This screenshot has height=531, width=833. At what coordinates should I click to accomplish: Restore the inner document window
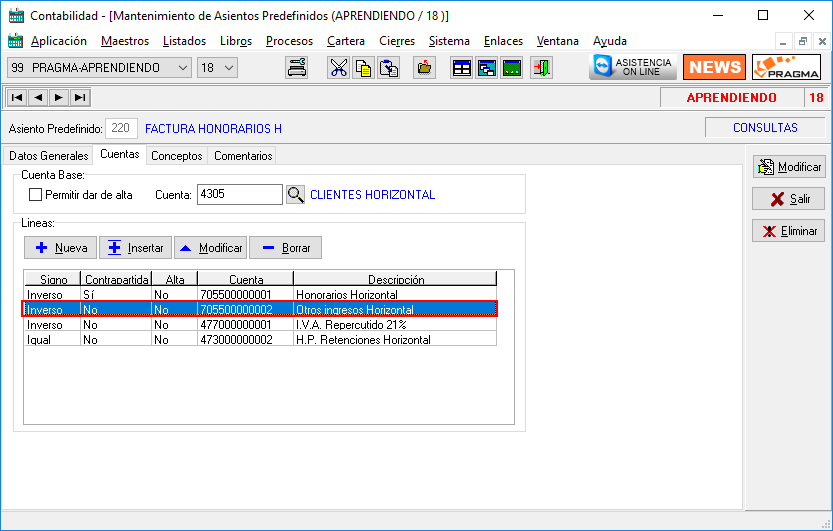point(803,41)
